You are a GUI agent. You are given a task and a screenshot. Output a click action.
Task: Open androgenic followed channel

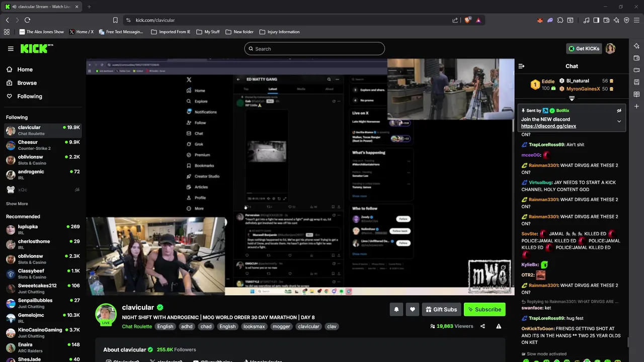43,174
